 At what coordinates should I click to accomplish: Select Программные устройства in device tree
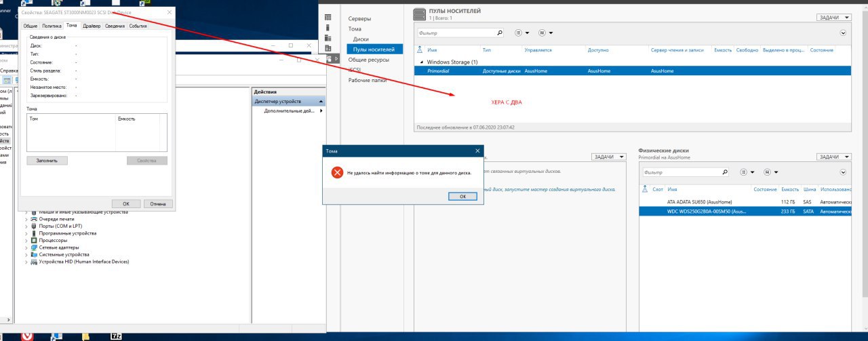67,233
